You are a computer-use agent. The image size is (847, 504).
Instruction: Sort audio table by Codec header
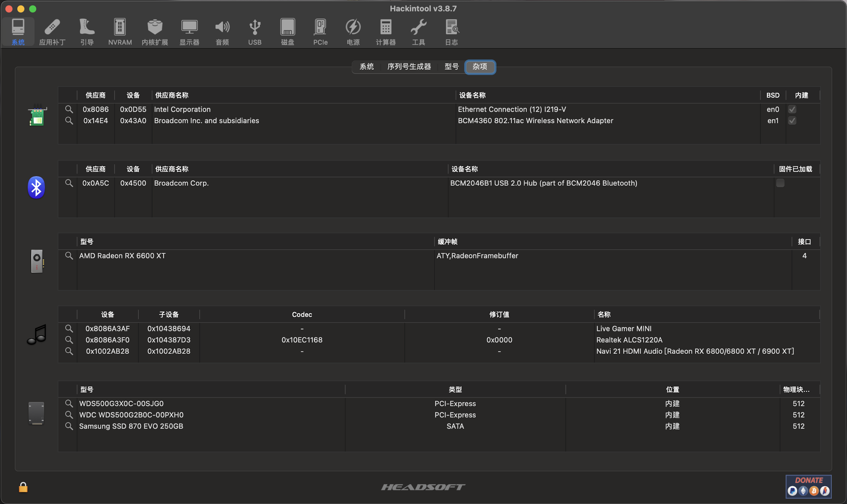coord(302,314)
